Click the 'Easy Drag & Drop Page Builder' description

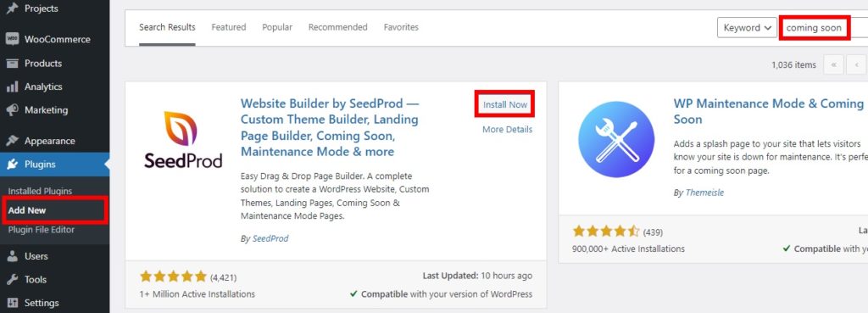click(x=335, y=196)
